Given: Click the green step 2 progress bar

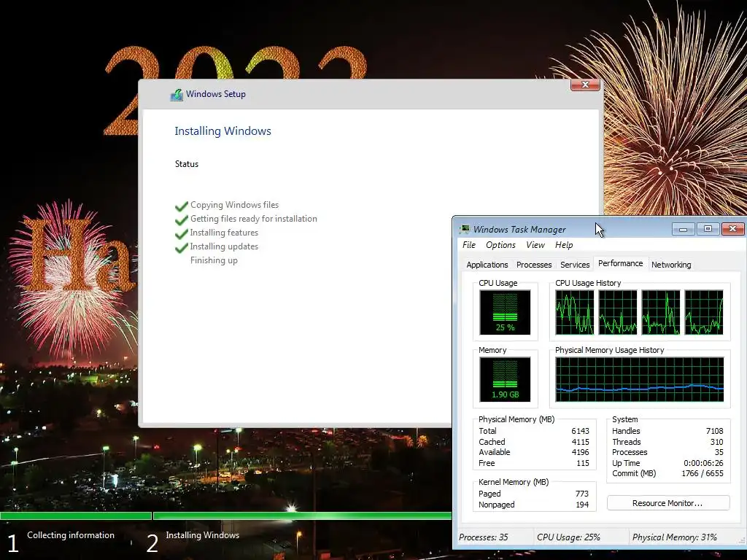Looking at the screenshot, I should click(x=302, y=516).
